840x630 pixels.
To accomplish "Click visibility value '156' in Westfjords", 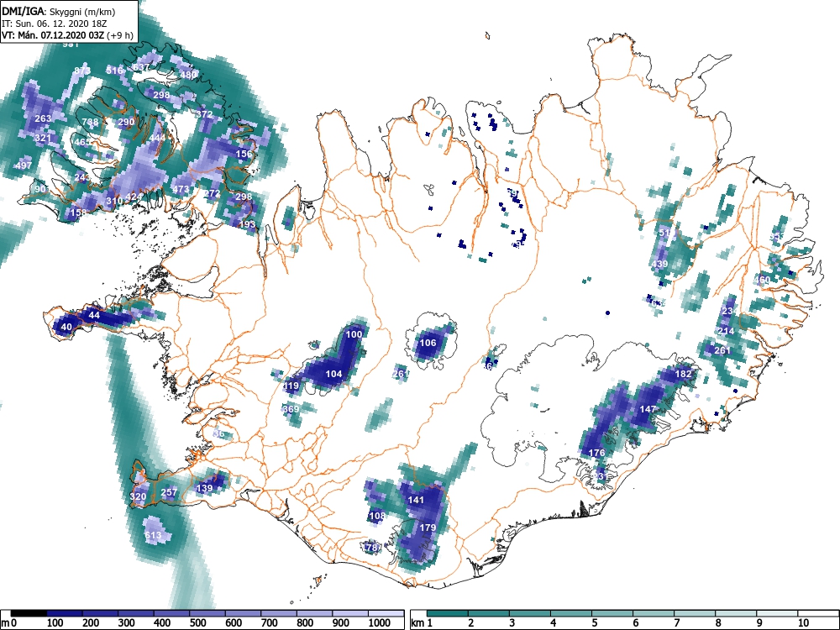I will (x=244, y=154).
